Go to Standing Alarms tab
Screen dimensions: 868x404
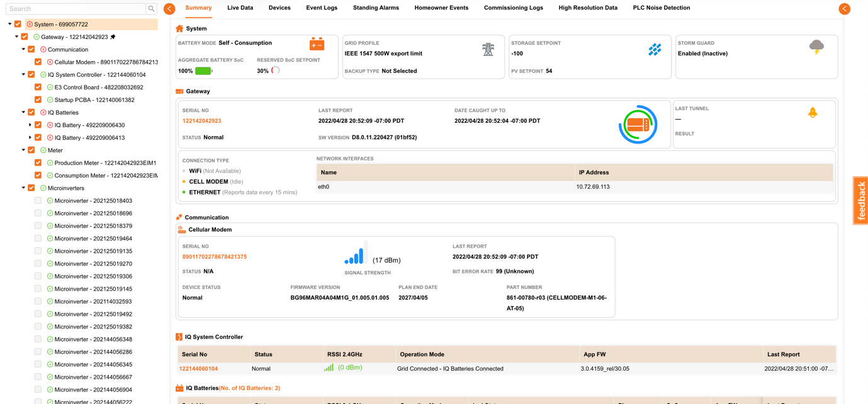(376, 8)
